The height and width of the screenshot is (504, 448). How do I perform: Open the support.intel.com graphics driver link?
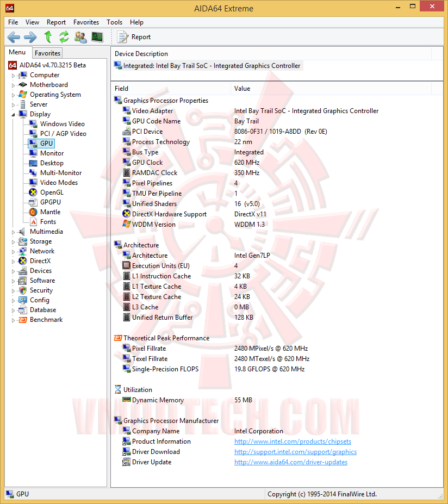[x=295, y=452]
